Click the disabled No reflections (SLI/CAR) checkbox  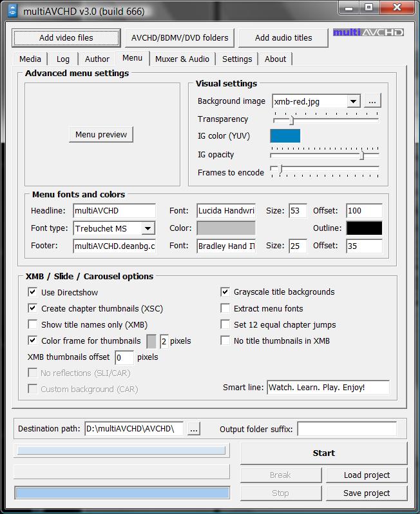(32, 372)
